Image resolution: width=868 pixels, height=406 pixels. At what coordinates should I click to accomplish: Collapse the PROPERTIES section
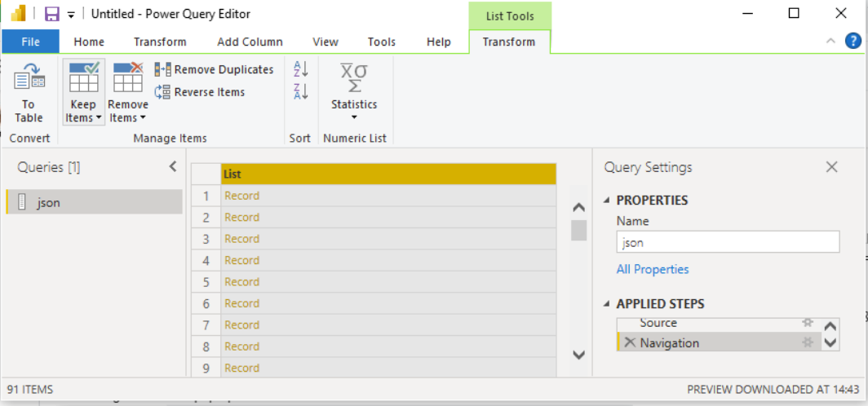tap(609, 201)
